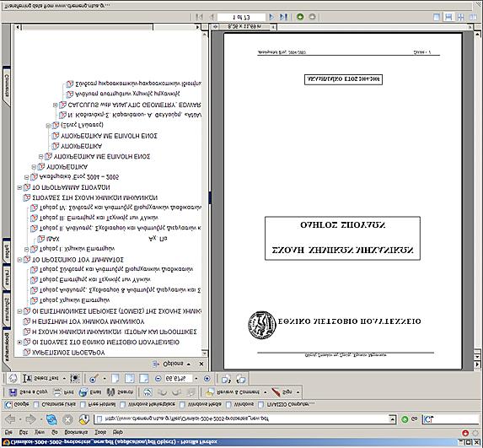Collapse the CALCULUS with ANALYTIC GEOMETRY node
This screenshot has height=448, width=483.
(x=55, y=105)
